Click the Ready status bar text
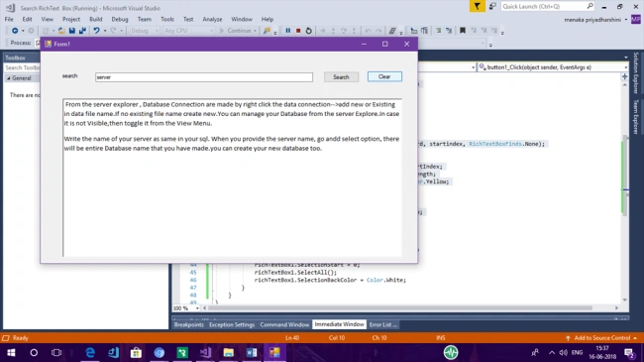Image resolution: width=644 pixels, height=362 pixels. tap(20, 338)
